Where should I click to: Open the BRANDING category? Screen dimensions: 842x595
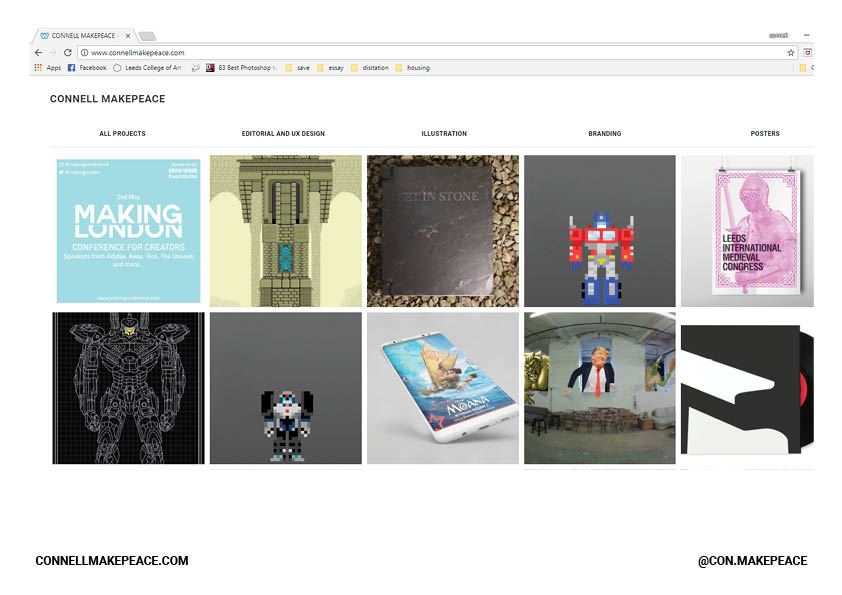click(605, 133)
